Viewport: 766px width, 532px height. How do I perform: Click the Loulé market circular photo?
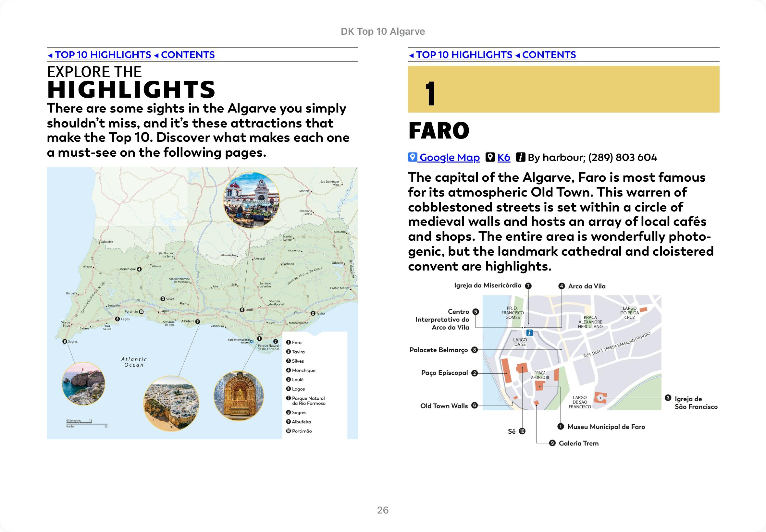point(251,200)
